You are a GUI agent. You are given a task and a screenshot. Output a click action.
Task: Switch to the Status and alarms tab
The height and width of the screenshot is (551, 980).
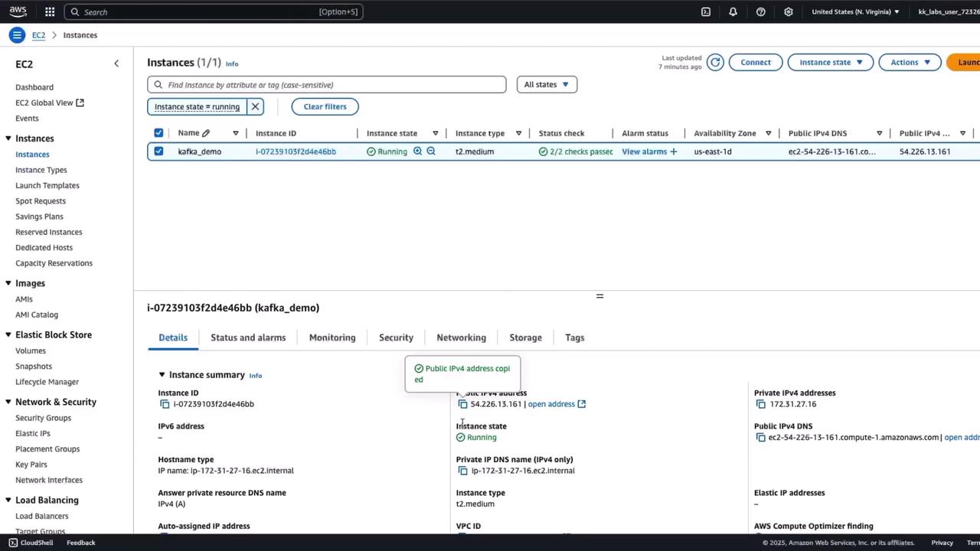[x=248, y=337]
